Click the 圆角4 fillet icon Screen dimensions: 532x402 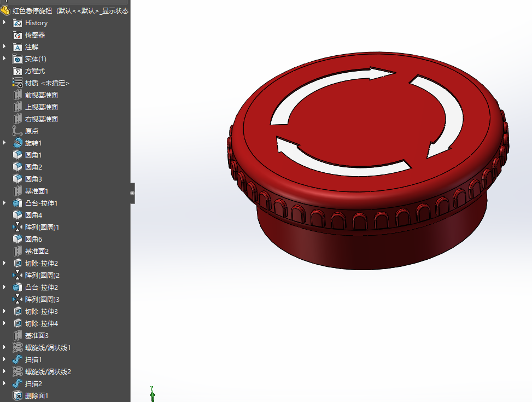pos(17,215)
